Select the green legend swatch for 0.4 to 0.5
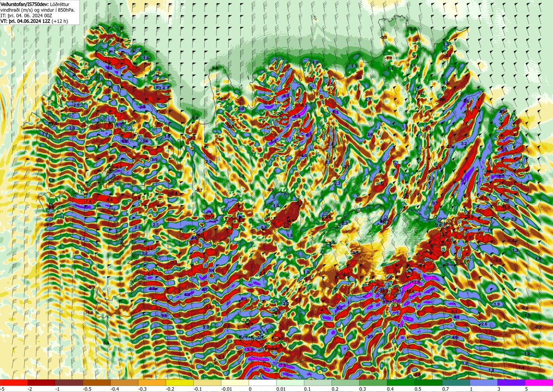The image size is (553, 392). 401,383
